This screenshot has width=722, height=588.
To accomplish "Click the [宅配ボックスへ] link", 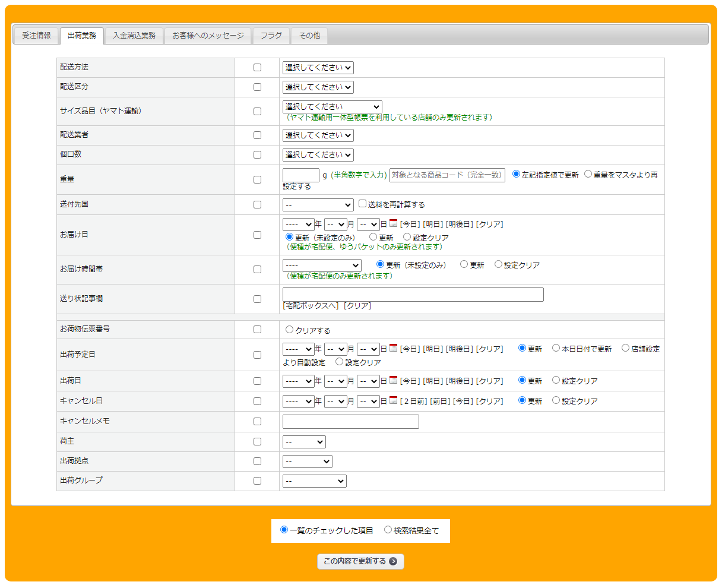I will [312, 306].
